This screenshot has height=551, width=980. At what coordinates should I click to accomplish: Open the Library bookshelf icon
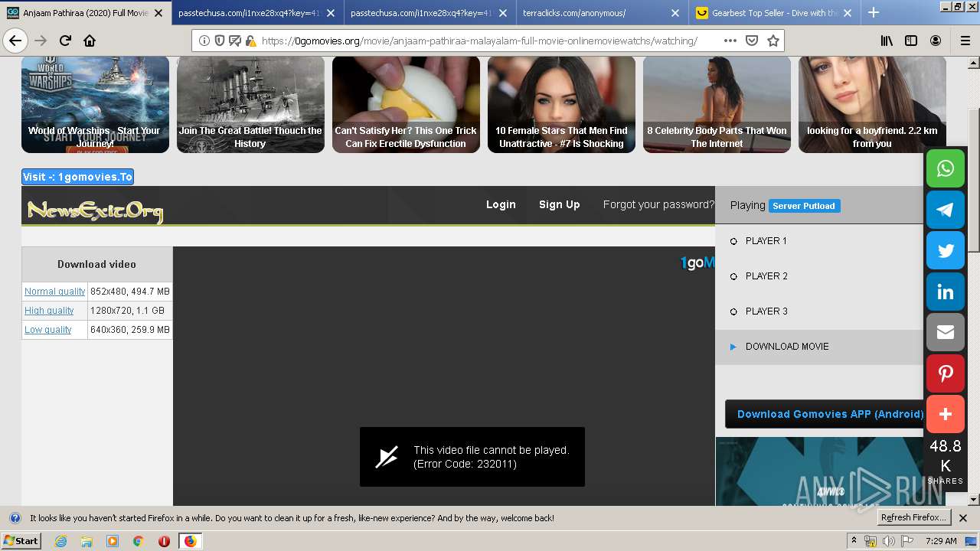click(887, 41)
